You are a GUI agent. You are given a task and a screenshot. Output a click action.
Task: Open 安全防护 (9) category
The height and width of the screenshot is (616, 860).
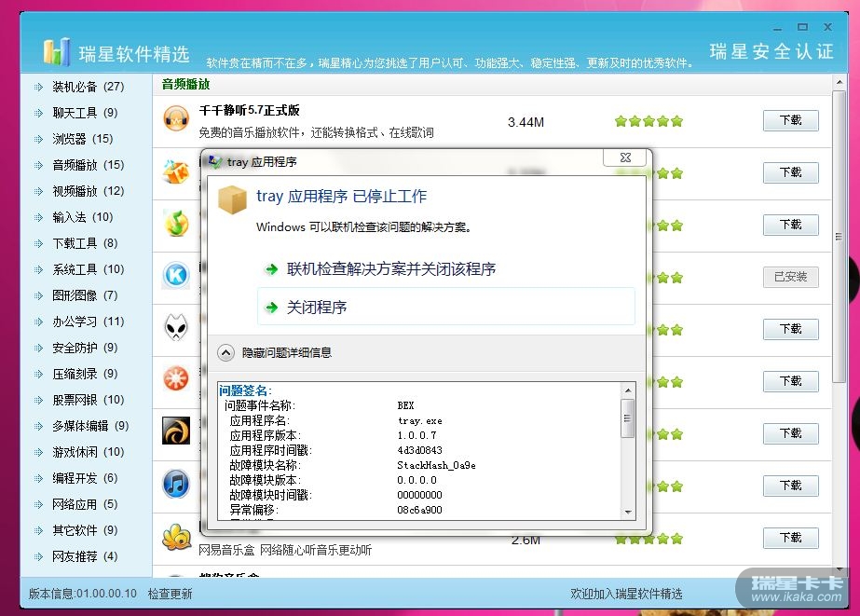[85, 348]
